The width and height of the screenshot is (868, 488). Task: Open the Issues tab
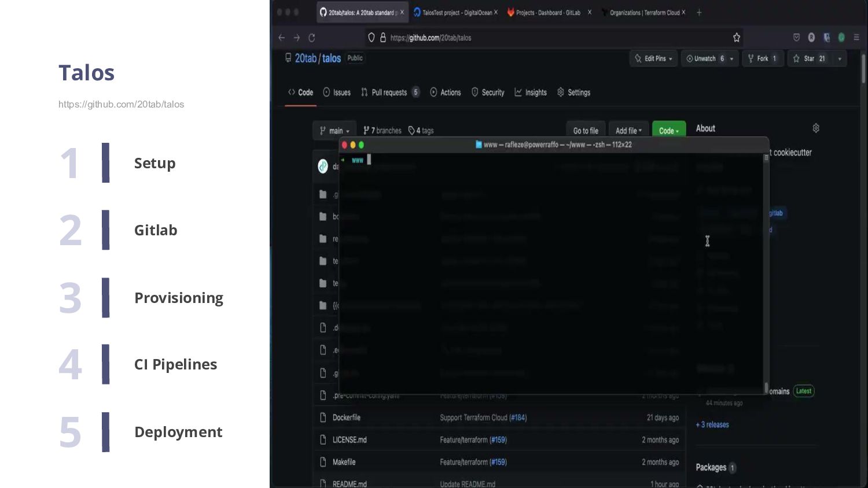click(x=337, y=93)
